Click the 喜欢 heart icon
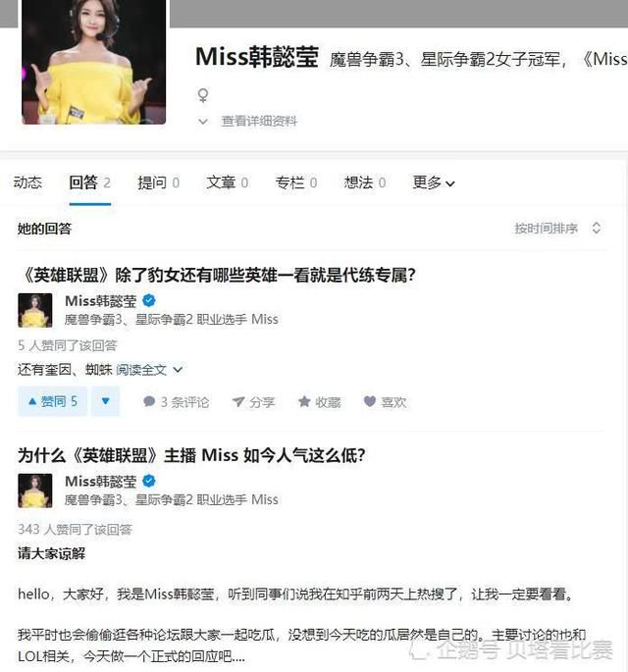 tap(370, 401)
